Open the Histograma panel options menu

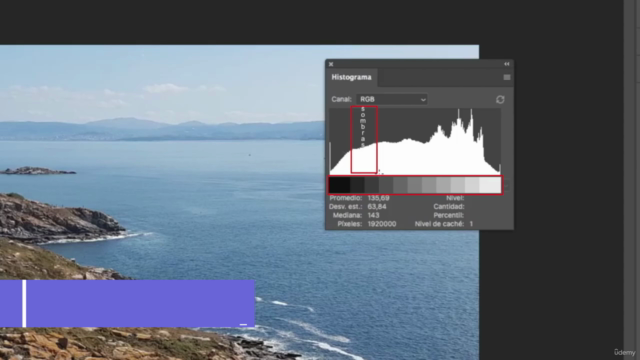pyautogui.click(x=507, y=77)
